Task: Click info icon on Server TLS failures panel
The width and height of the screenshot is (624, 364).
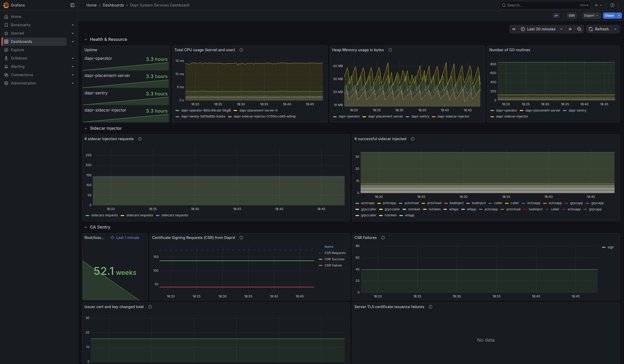Action: coord(431,307)
